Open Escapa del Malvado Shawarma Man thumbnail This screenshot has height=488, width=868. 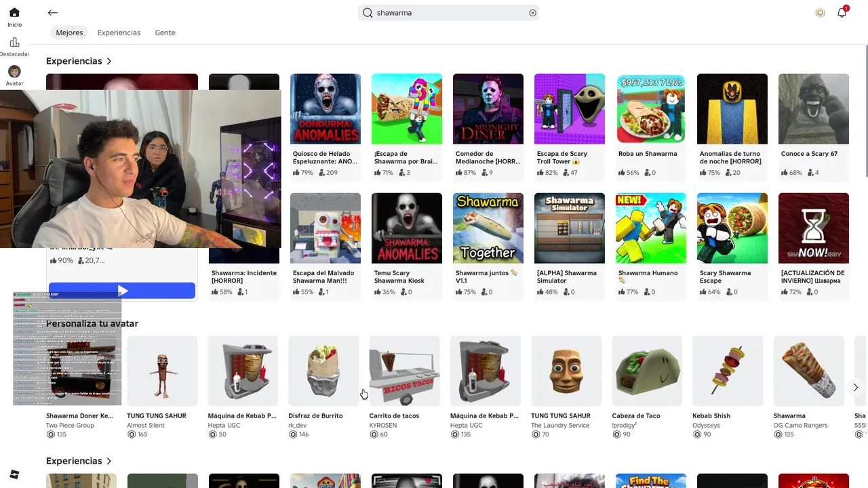(325, 228)
